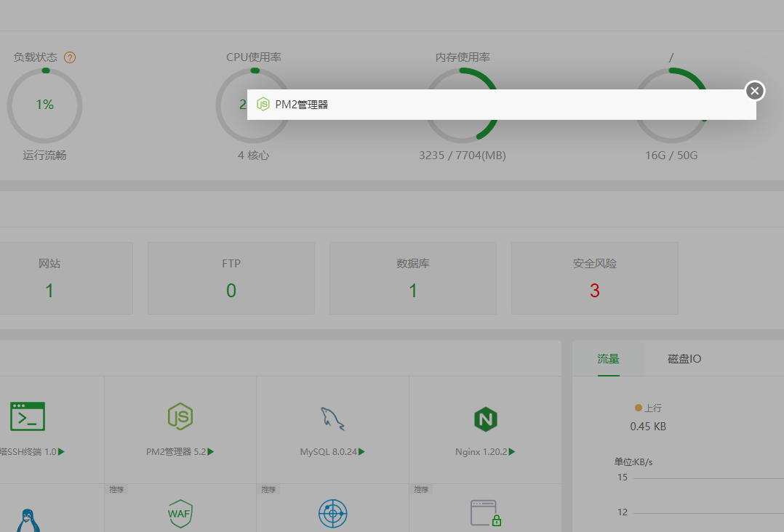Open the 数据库 count card
Viewport: 784px width, 532px height.
pos(413,278)
